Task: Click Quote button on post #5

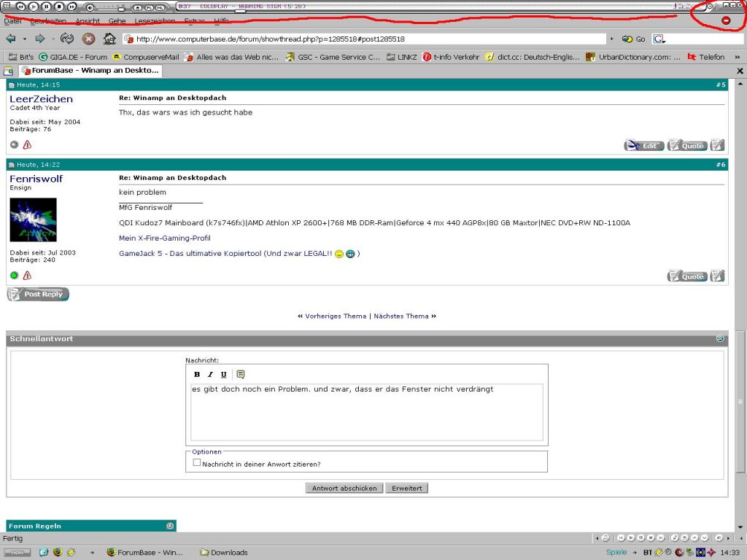Action: point(687,145)
